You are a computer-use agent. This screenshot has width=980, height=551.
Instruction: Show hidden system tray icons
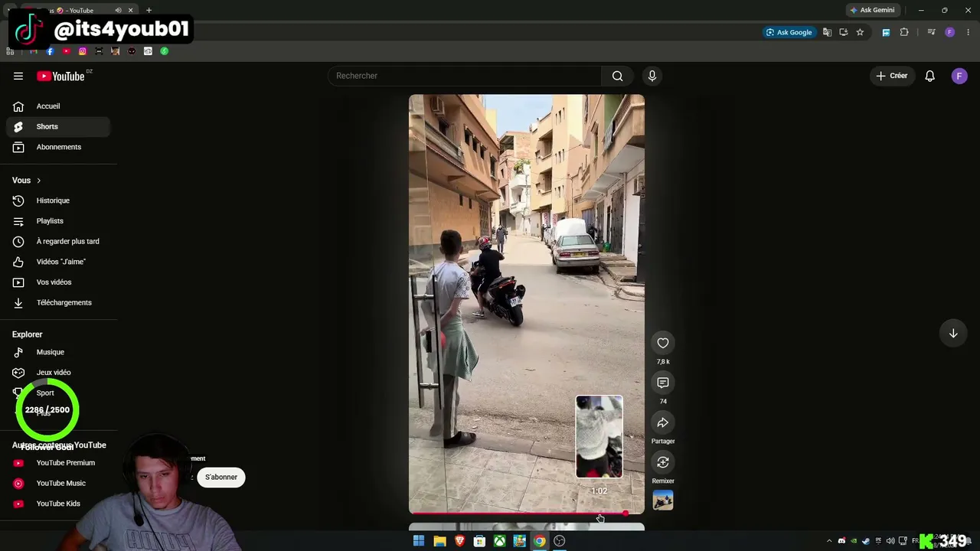point(829,541)
